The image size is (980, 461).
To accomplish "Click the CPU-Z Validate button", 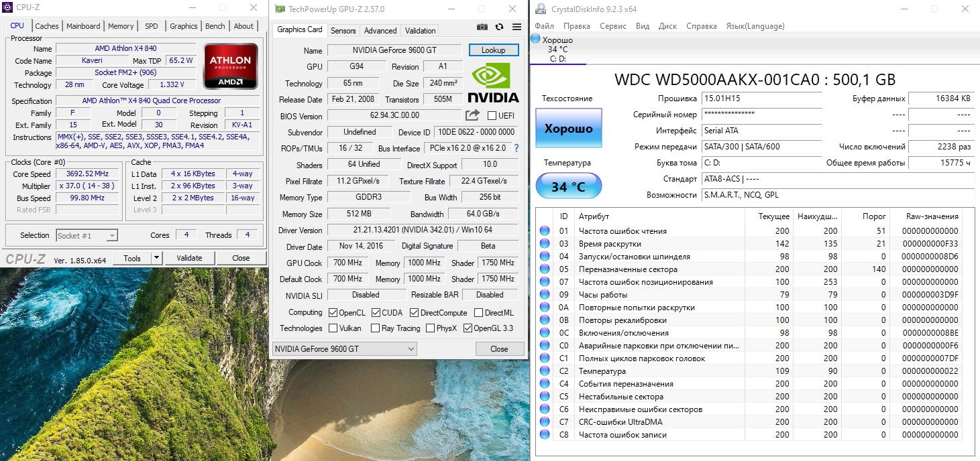I will (189, 258).
